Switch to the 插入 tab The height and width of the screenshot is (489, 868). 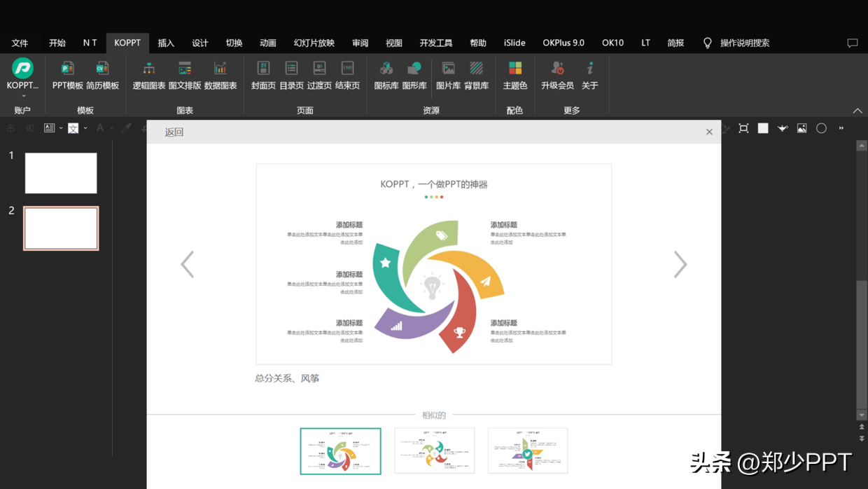pyautogui.click(x=166, y=43)
